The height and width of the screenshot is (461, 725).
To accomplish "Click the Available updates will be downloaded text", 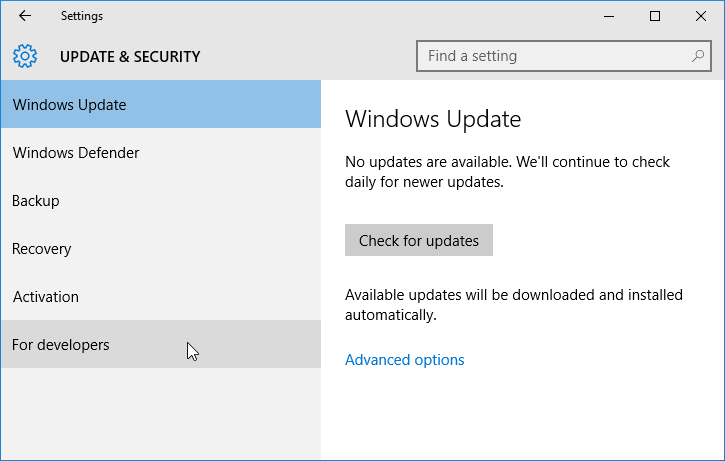I will pyautogui.click(x=514, y=305).
